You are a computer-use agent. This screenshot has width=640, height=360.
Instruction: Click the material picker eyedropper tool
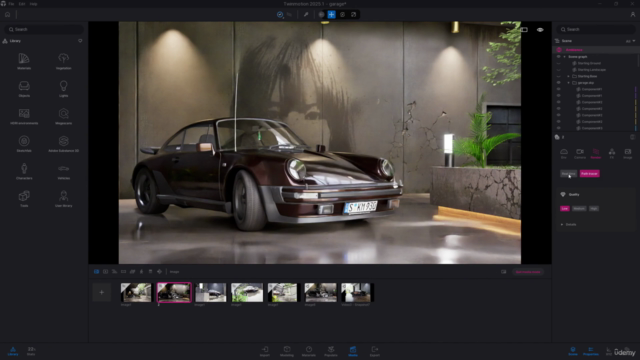(x=306, y=15)
